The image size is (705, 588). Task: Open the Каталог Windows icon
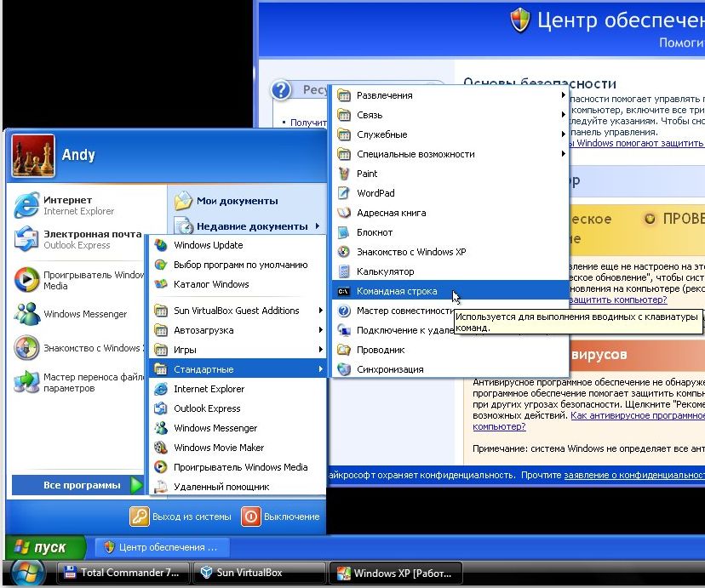(161, 284)
